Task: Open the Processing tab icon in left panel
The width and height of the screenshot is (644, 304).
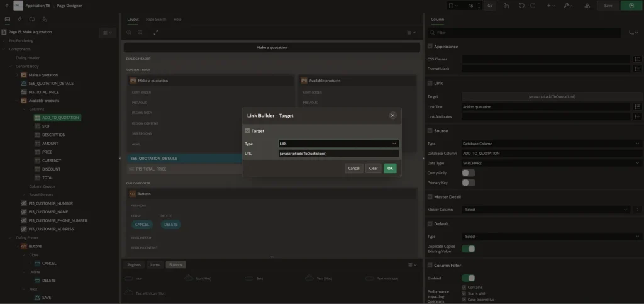Action: (31, 20)
